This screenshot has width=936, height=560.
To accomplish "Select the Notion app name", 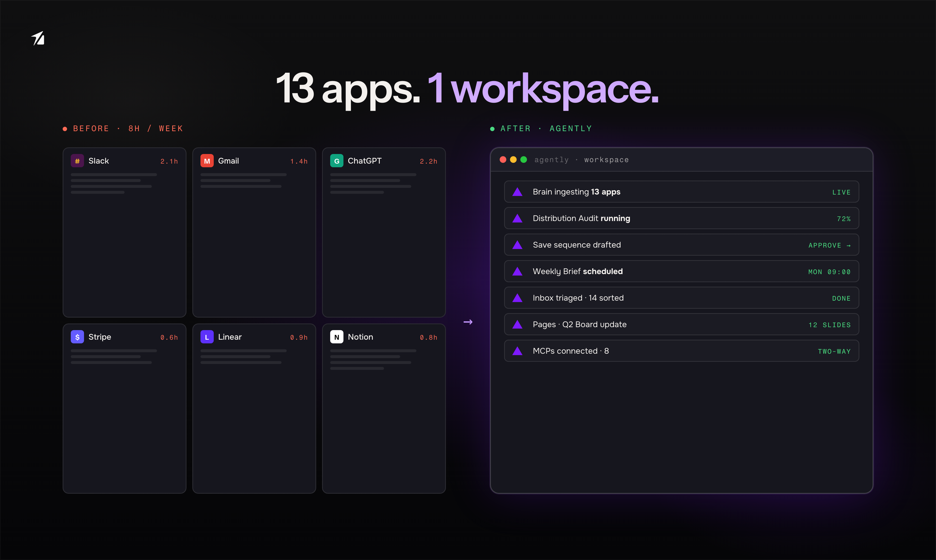I will (x=360, y=337).
